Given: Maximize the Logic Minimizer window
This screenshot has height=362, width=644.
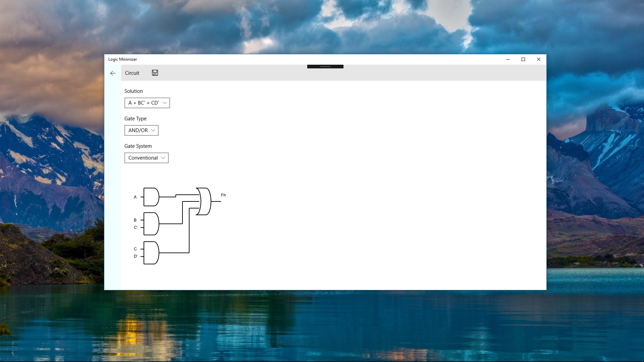Looking at the screenshot, I should click(523, 59).
